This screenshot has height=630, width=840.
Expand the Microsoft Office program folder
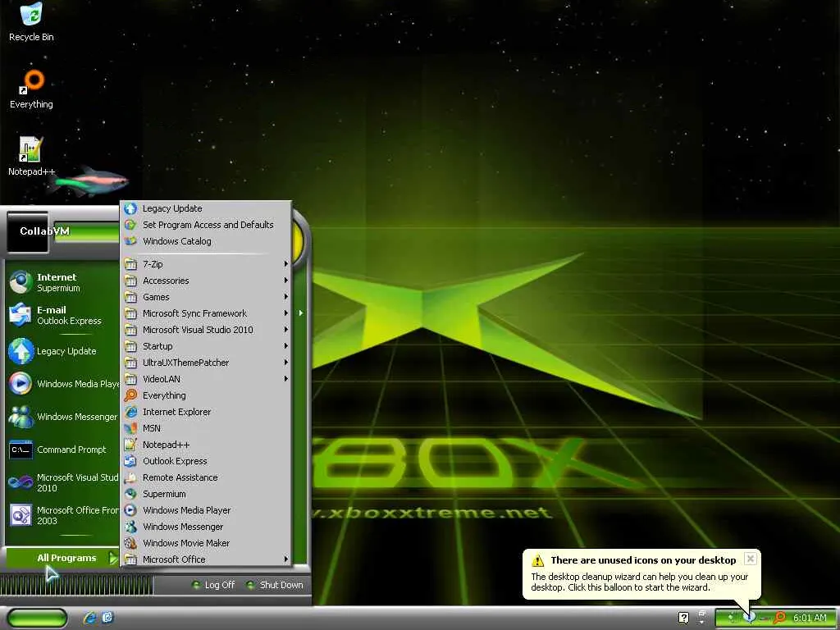click(208, 559)
